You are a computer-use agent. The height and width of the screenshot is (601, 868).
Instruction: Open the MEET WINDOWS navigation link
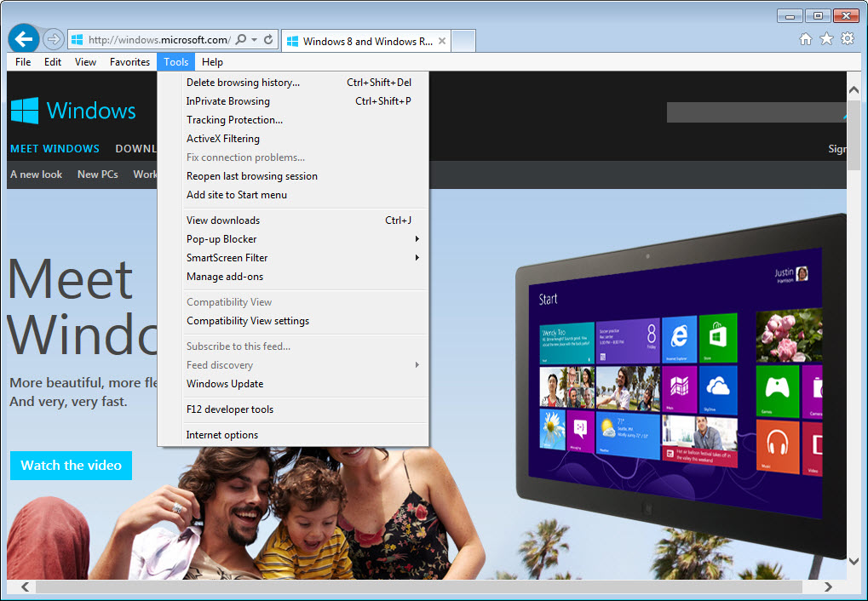55,149
